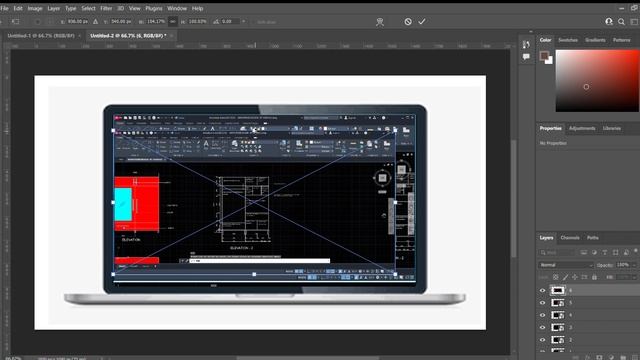
Task: Hide layer 5 with its eye icon
Action: 542,303
